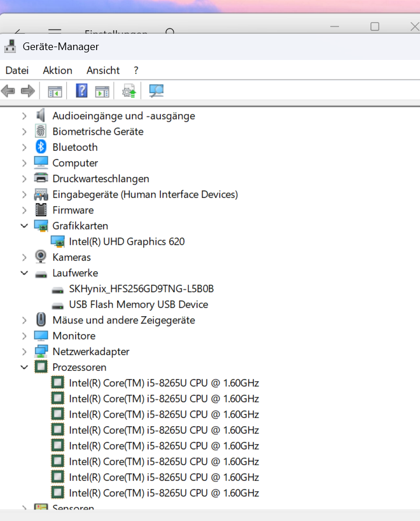The height and width of the screenshot is (521, 420).
Task: Click the Firmware chip icon
Action: (x=41, y=210)
